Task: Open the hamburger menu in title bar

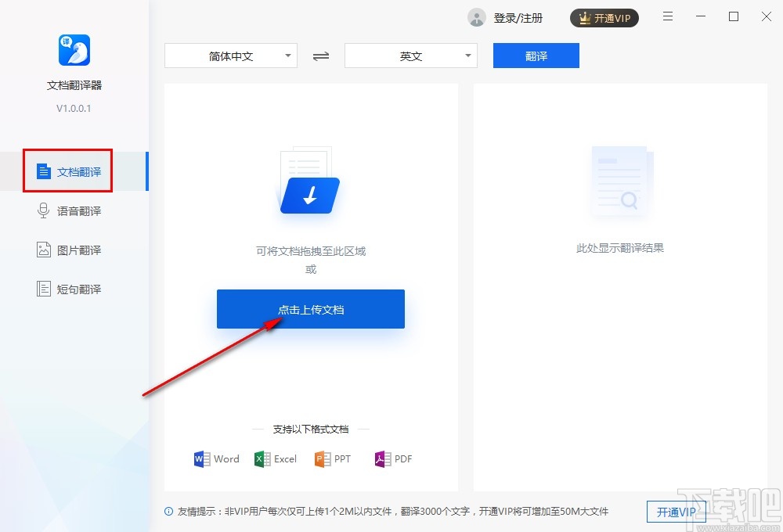Action: [x=668, y=16]
